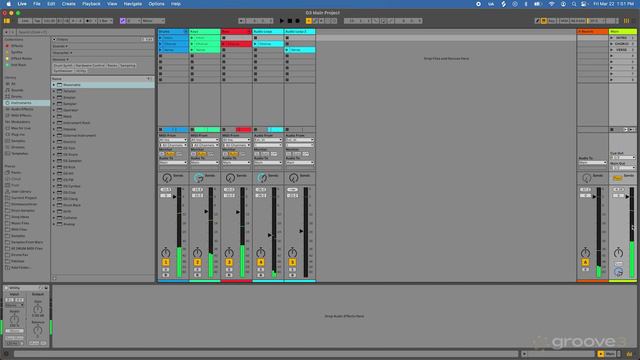Launch the Chorus clip on the Bass track
Image resolution: width=640 pixels, height=360 pixels.
click(x=224, y=44)
